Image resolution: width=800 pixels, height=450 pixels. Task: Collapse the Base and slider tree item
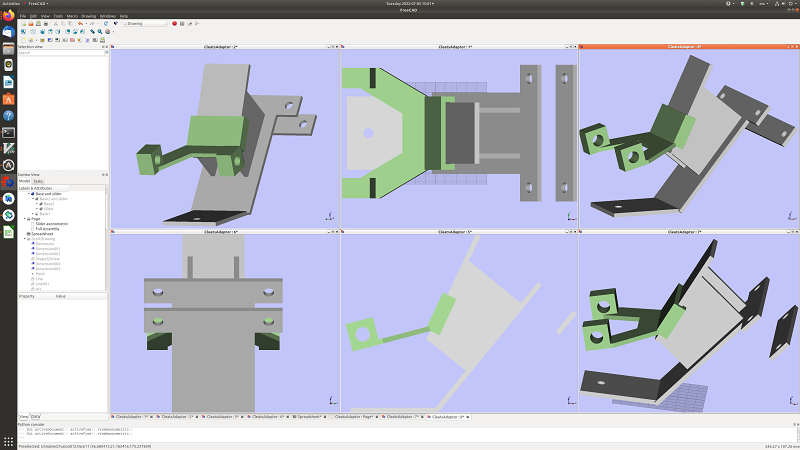28,194
